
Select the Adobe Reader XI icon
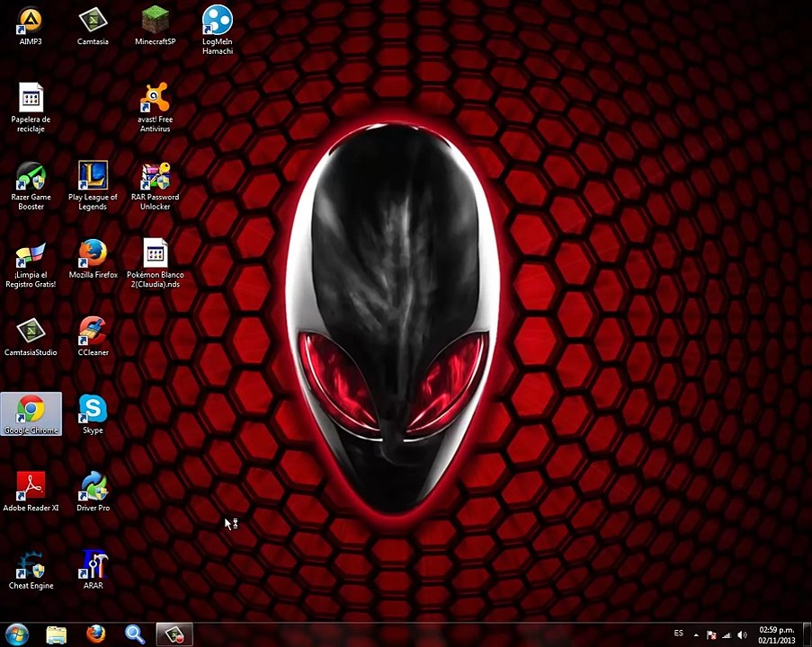coord(31,488)
